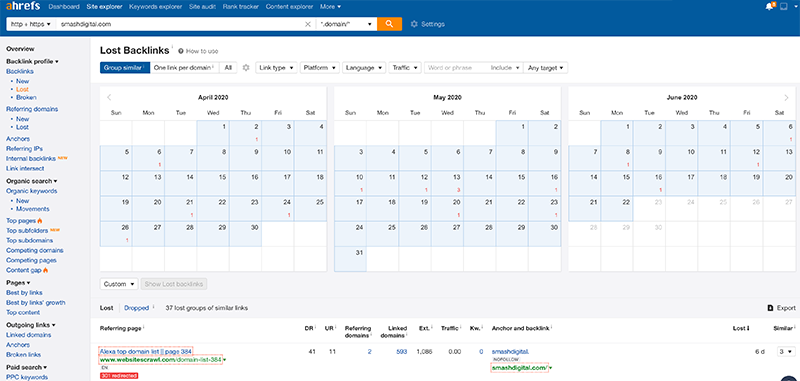Open Linked domains in sidebar
Image resolution: width=800 pixels, height=381 pixels.
click(x=29, y=335)
